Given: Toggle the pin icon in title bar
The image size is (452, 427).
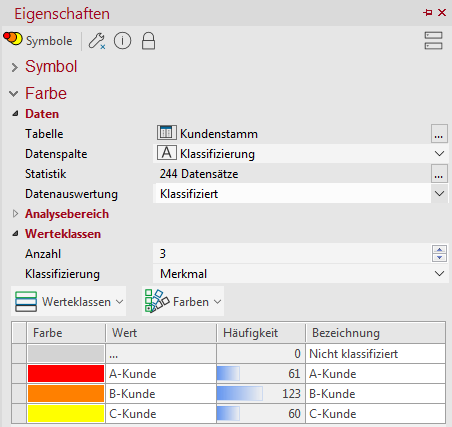Looking at the screenshot, I should 427,13.
